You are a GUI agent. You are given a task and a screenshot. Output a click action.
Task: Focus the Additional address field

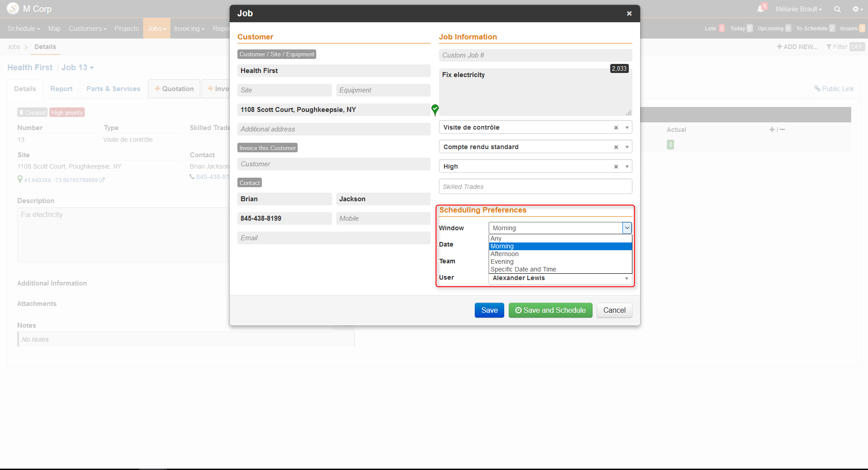point(334,129)
